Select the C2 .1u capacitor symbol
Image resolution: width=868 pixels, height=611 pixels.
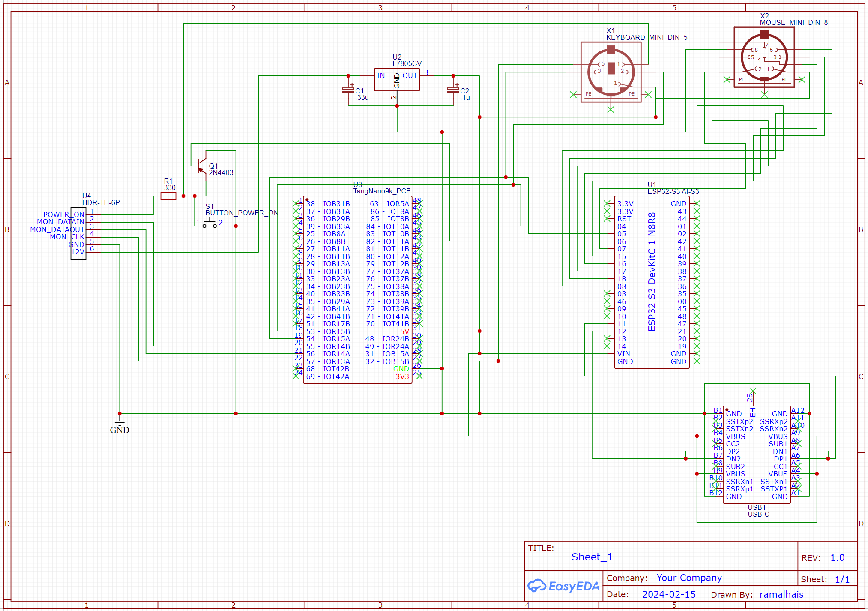[453, 90]
